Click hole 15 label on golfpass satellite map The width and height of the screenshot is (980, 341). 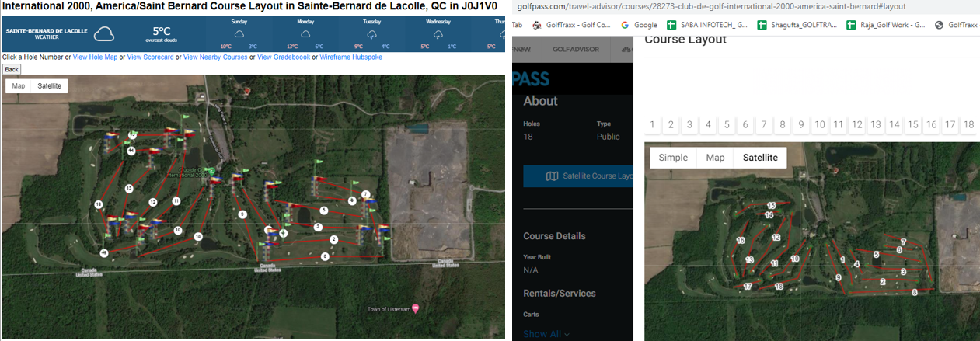pyautogui.click(x=772, y=205)
